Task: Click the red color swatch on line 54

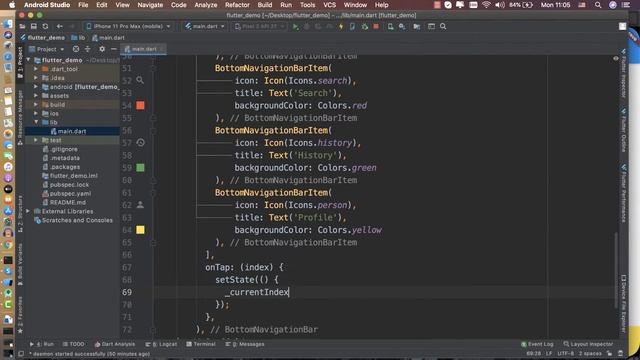Action: coord(140,105)
